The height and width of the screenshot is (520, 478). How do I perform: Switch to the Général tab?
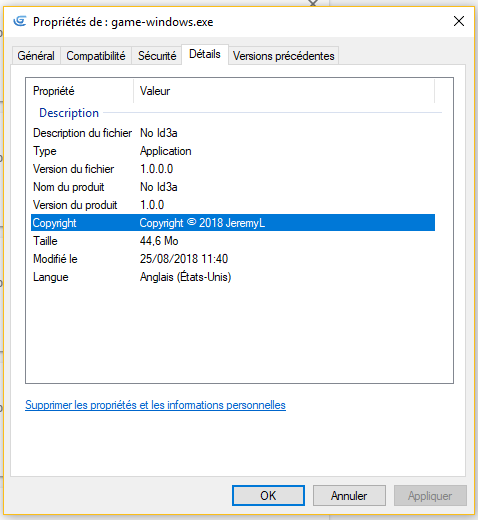(36, 56)
